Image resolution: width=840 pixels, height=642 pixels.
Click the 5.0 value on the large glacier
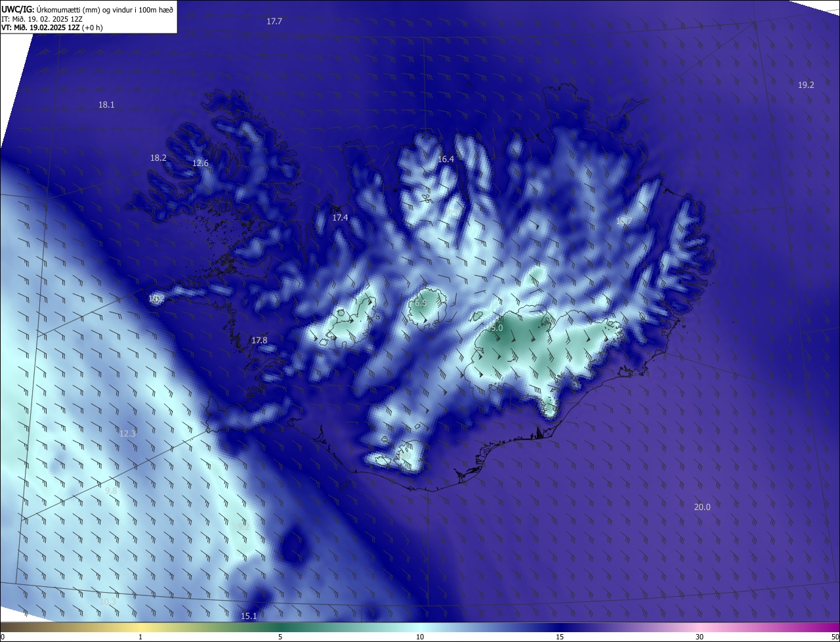click(497, 328)
